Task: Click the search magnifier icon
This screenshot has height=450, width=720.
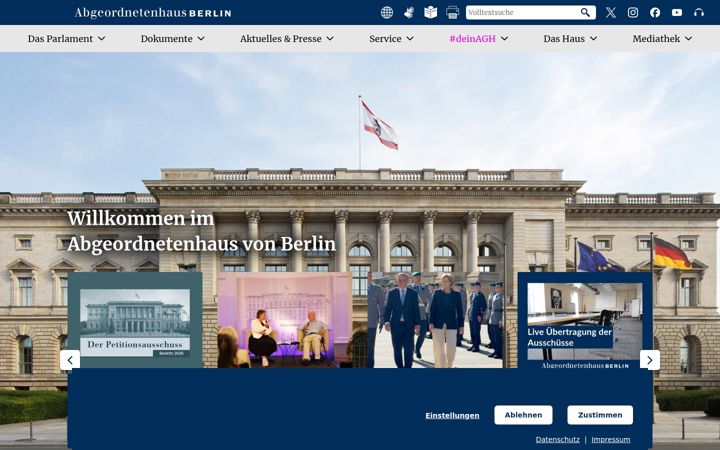Action: [x=585, y=12]
